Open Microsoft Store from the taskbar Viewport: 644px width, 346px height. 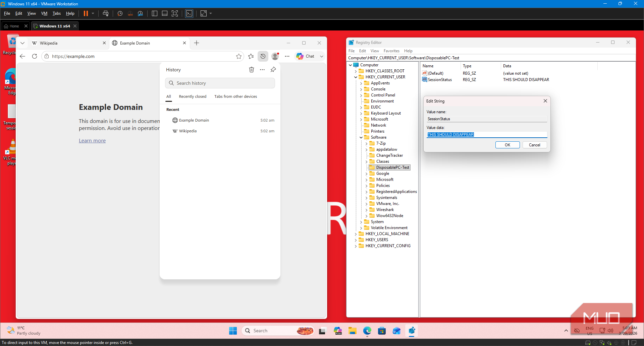(382, 331)
